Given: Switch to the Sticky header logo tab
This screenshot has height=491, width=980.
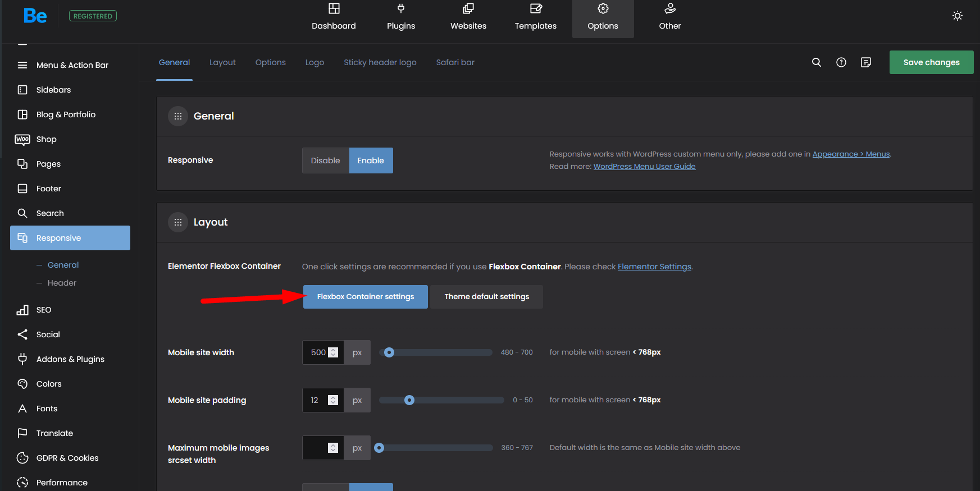Looking at the screenshot, I should click(380, 62).
